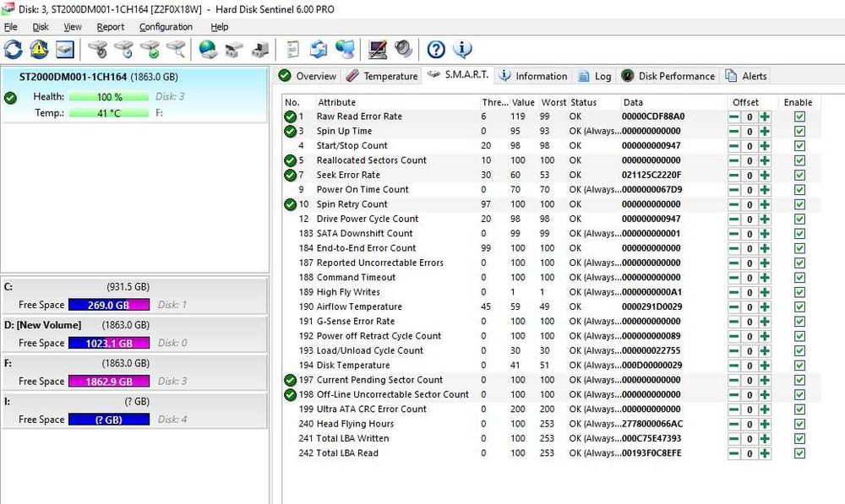Click the globe with disk toolbar icon
Screen dimensions: 845x504
click(208, 50)
